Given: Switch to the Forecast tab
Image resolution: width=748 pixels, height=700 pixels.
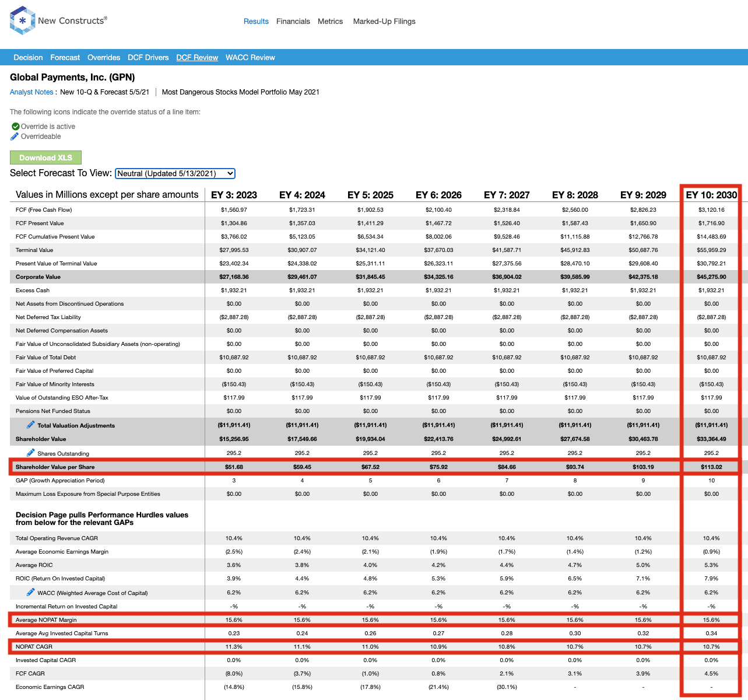Looking at the screenshot, I should 65,58.
